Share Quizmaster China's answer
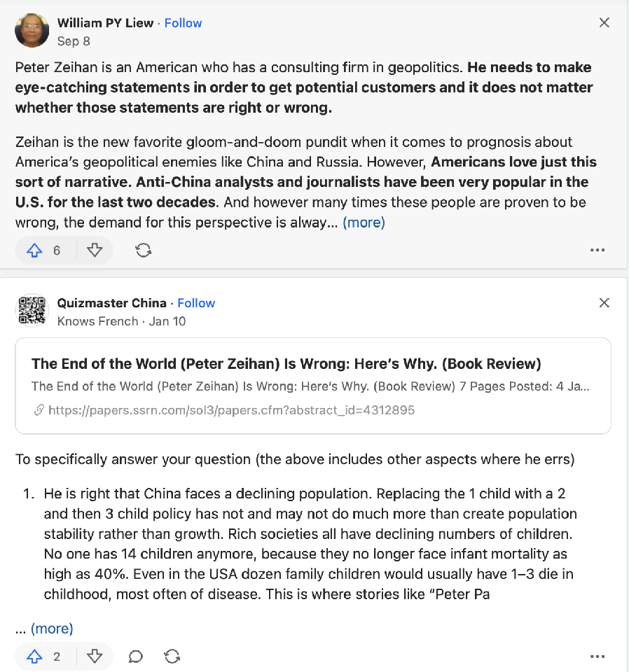The height and width of the screenshot is (672, 629). (172, 656)
